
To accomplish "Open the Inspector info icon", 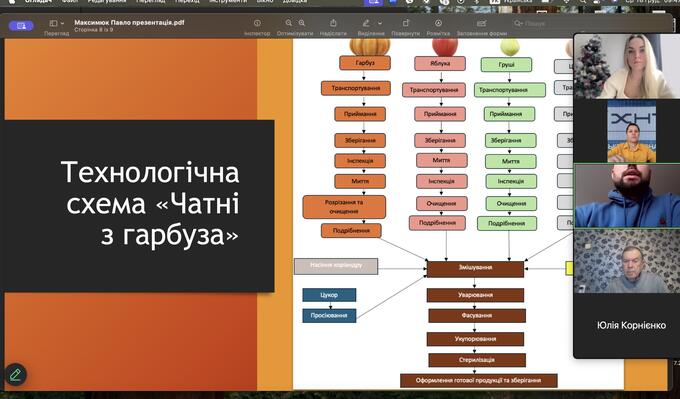I will (x=257, y=23).
